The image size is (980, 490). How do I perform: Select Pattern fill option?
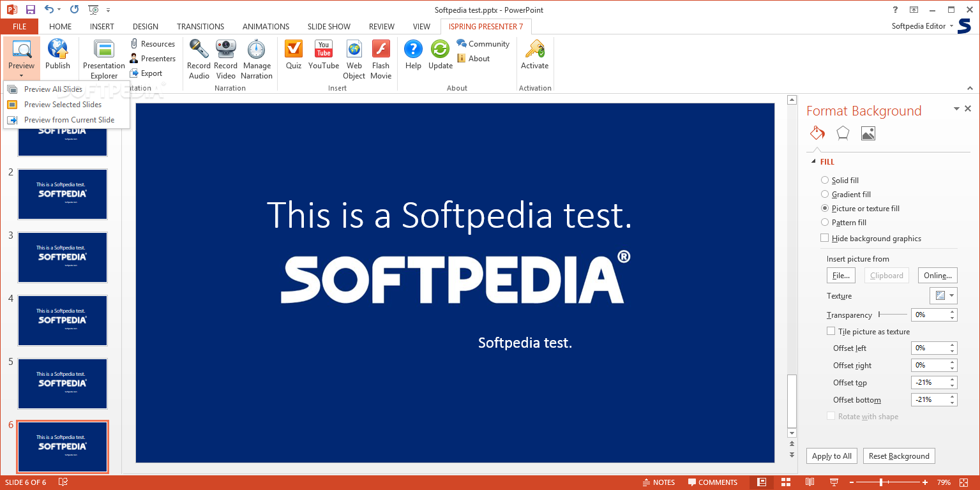843,223
